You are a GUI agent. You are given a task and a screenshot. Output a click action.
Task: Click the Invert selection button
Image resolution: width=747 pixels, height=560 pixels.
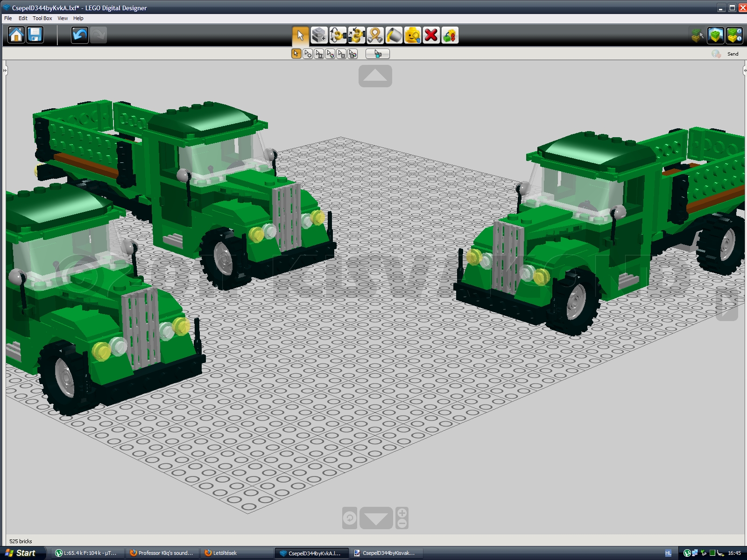[377, 54]
